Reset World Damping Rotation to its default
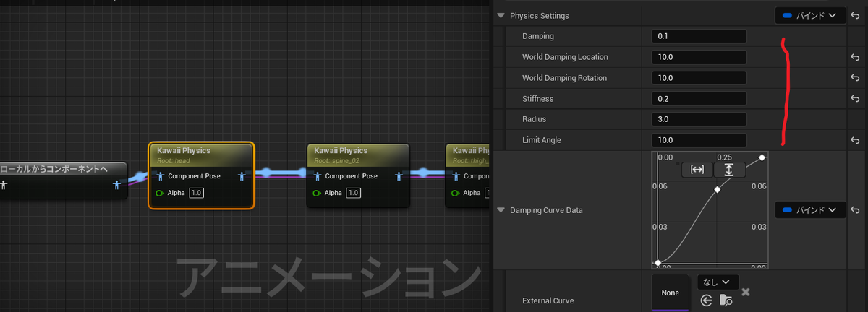This screenshot has width=868, height=312. point(854,78)
